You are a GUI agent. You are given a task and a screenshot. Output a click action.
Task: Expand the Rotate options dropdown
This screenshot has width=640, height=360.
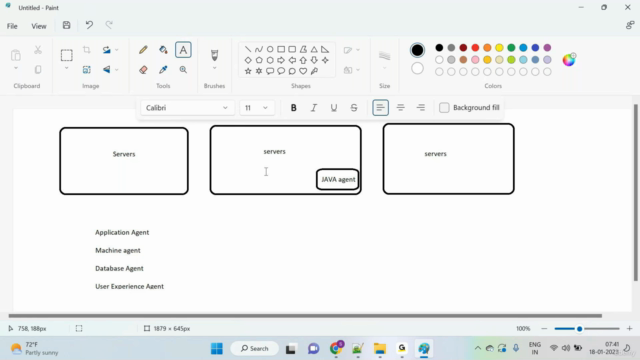pos(117,50)
